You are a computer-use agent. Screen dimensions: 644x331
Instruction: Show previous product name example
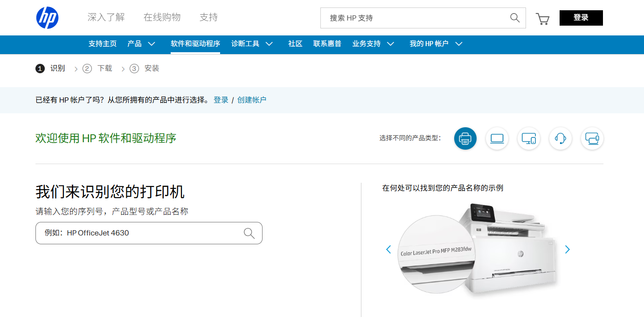tap(388, 249)
